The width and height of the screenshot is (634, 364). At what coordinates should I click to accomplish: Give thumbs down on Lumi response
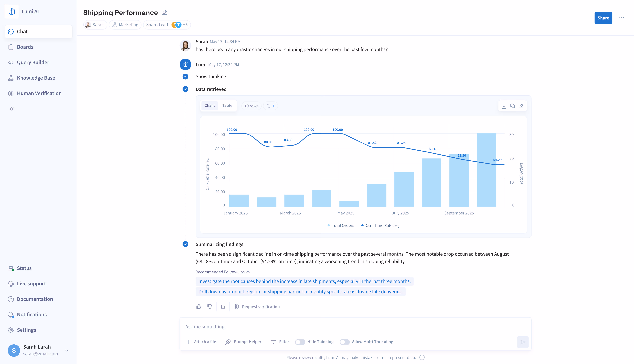point(210,307)
